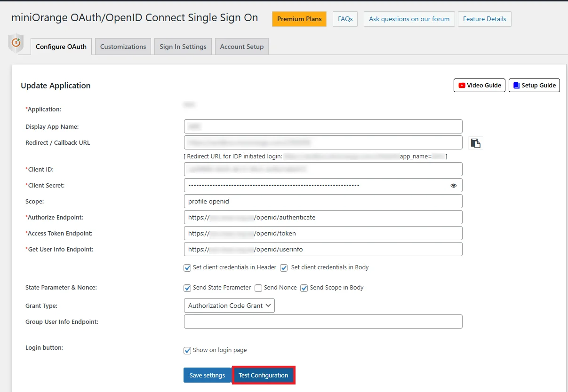The height and width of the screenshot is (392, 568).
Task: Click inside the Group User Info Endpoint field
Action: click(323, 321)
